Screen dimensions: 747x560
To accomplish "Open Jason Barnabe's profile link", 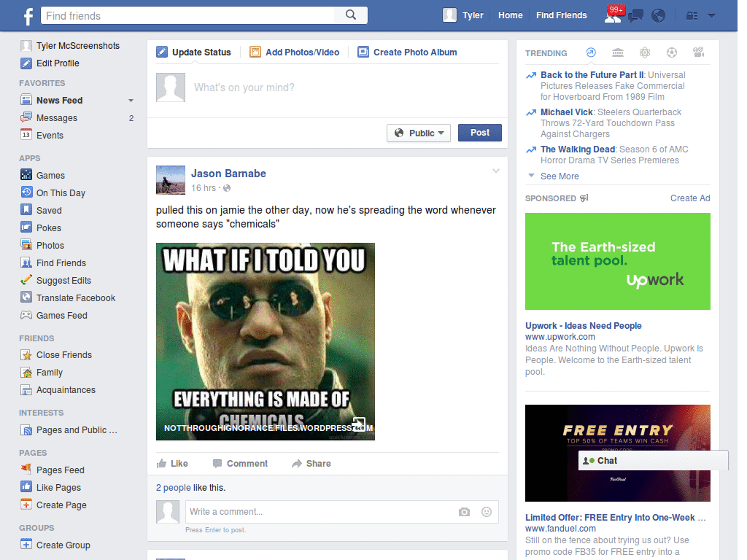I will coord(228,174).
